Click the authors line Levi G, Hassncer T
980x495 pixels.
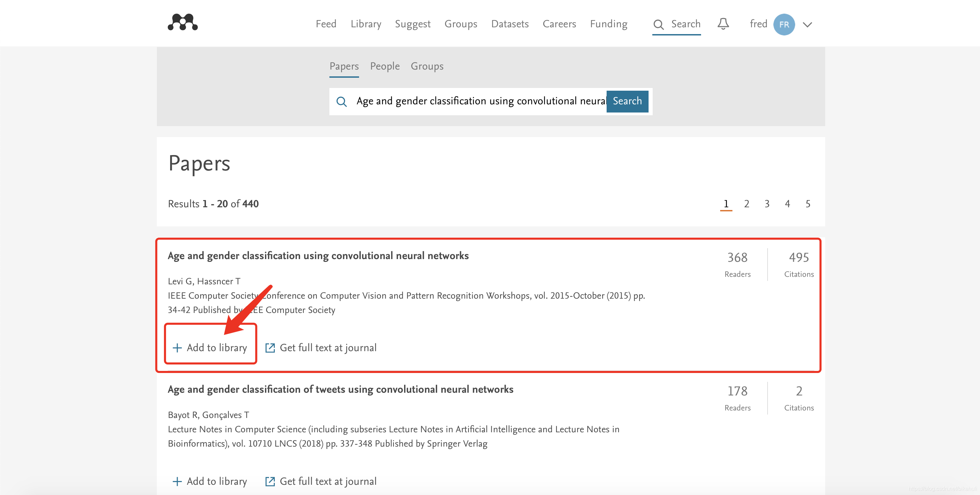(204, 282)
